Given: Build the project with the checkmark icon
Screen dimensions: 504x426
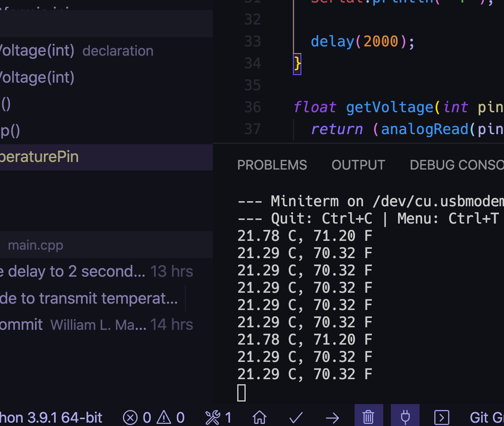Looking at the screenshot, I should pos(296,418).
